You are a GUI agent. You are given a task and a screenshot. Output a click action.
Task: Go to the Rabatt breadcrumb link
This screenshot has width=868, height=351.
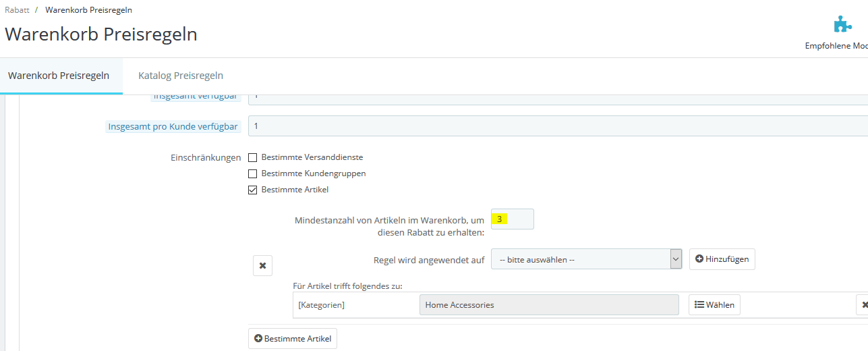(16, 10)
